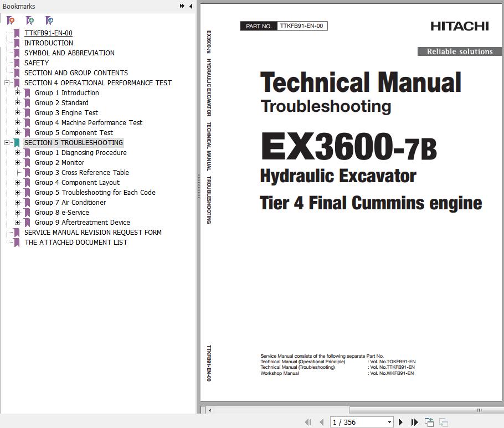The image size is (504, 428).
Task: Expand Group 5 Component Test bookmark
Action: [x=17, y=133]
